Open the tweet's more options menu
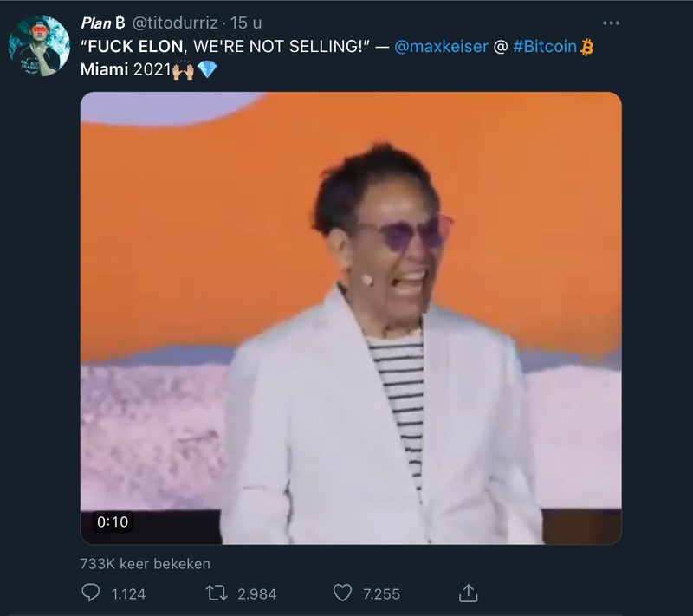The image size is (693, 616). [x=612, y=23]
